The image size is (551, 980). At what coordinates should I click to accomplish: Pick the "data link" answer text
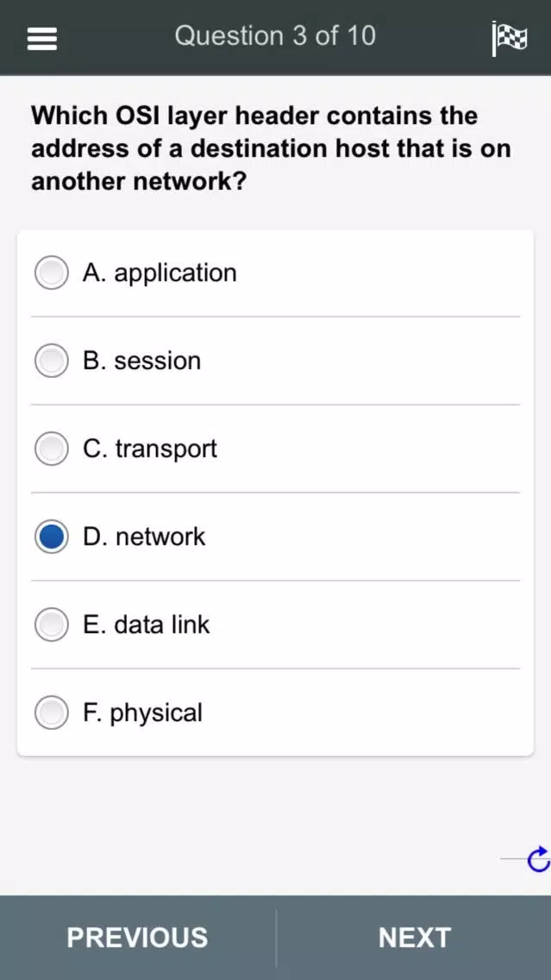tap(146, 625)
